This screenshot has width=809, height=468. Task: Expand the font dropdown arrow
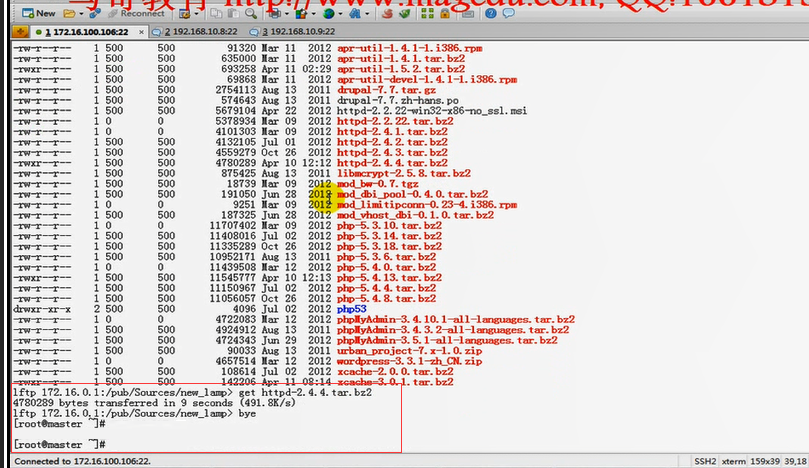[367, 14]
